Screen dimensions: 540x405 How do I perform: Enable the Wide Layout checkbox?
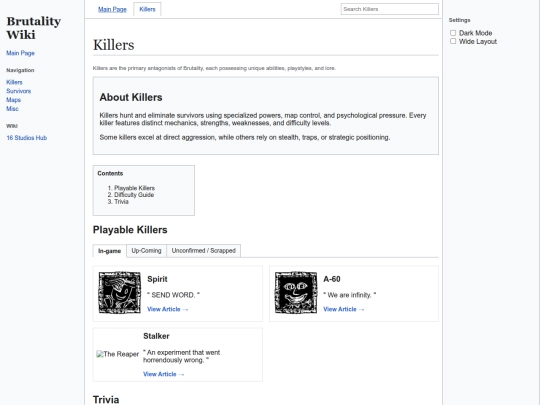click(453, 41)
